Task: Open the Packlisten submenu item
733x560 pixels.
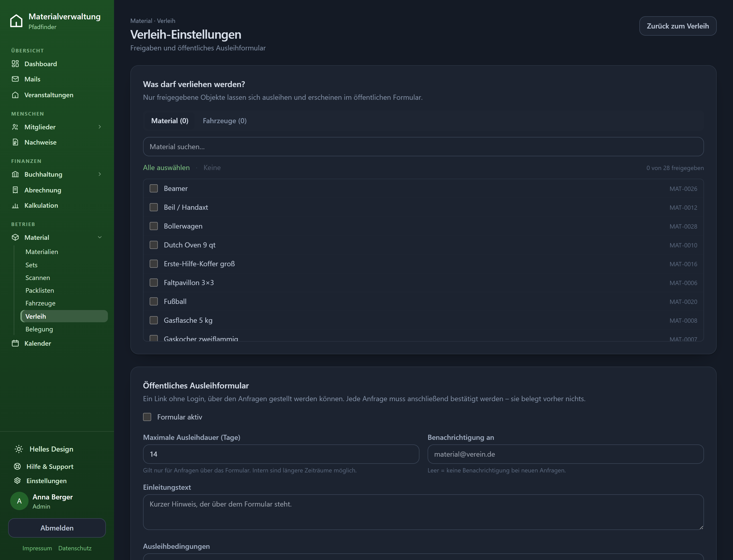Action: coord(40,290)
